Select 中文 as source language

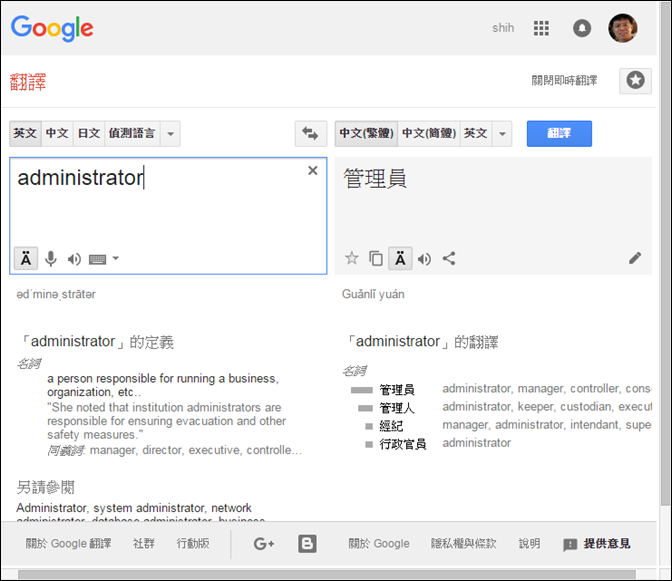click(x=57, y=133)
